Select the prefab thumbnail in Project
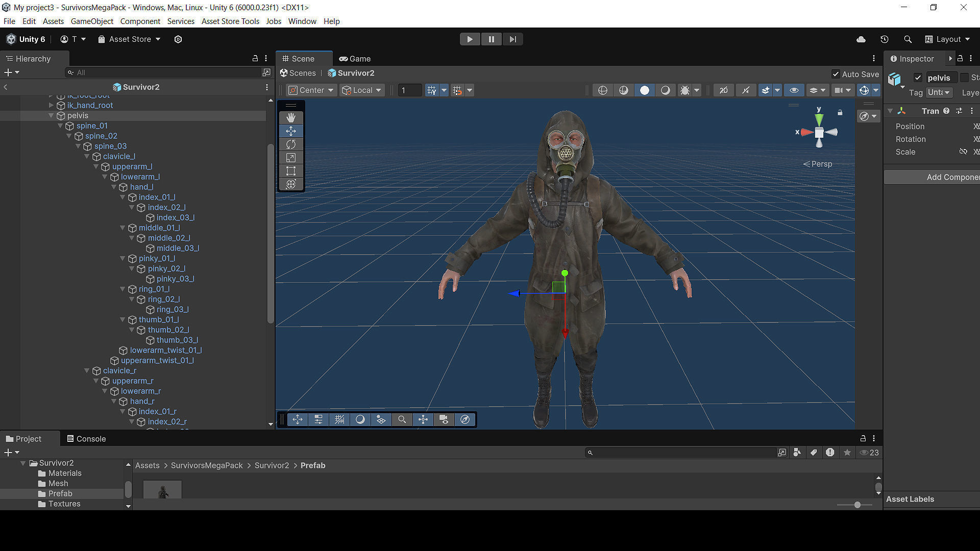This screenshot has height=551, width=980. (x=162, y=489)
